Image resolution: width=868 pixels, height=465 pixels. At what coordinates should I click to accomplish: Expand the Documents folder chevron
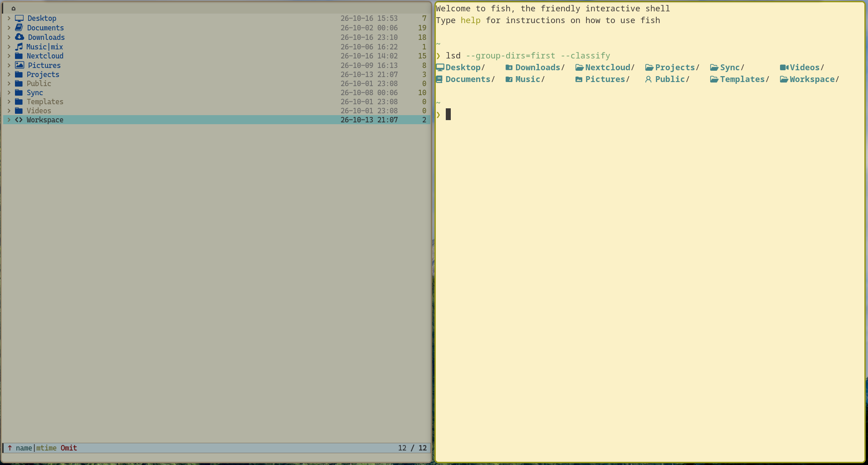coord(9,28)
